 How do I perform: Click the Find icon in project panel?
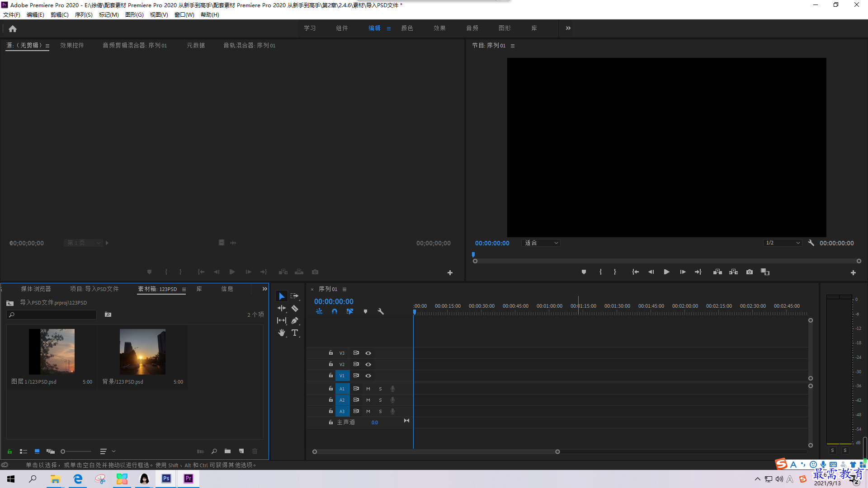coord(214,451)
